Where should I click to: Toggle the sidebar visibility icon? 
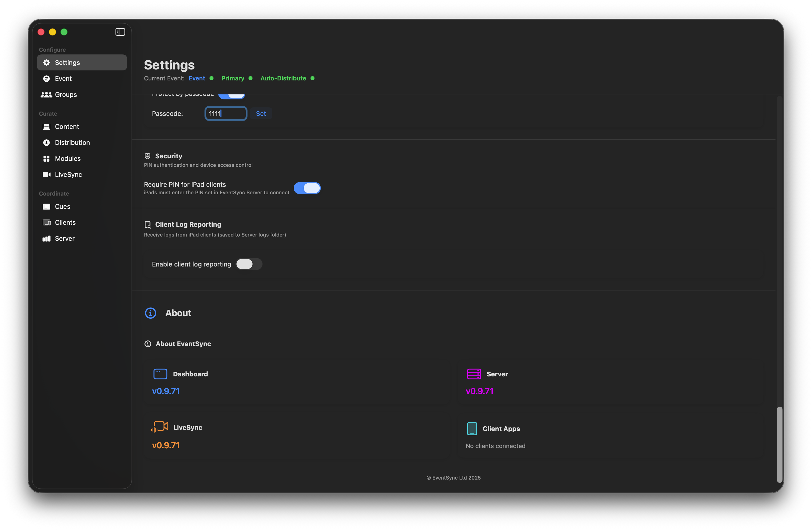pyautogui.click(x=120, y=32)
